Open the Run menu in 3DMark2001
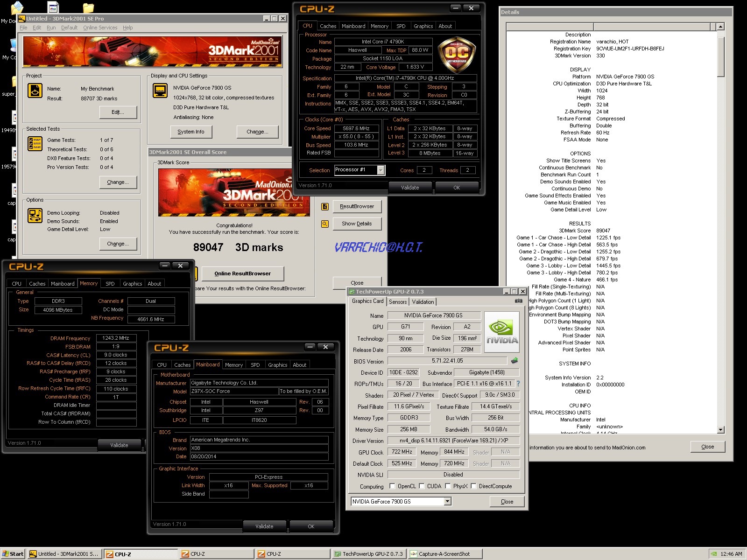The width and height of the screenshot is (747, 560). 51,28
